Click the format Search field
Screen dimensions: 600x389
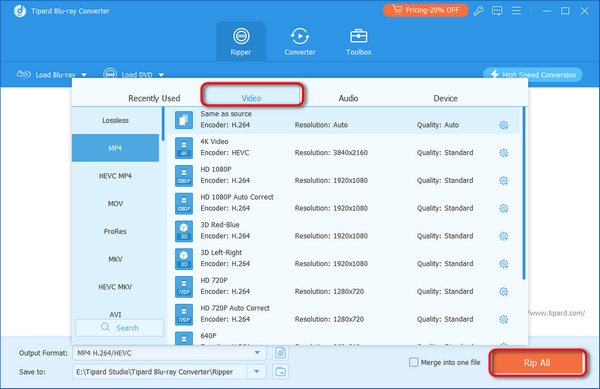coord(119,328)
